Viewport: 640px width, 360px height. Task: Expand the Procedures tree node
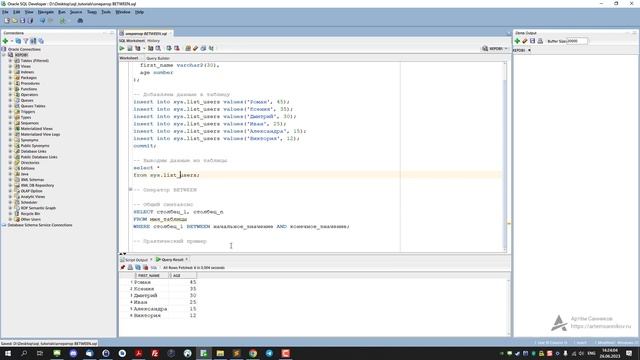10,83
